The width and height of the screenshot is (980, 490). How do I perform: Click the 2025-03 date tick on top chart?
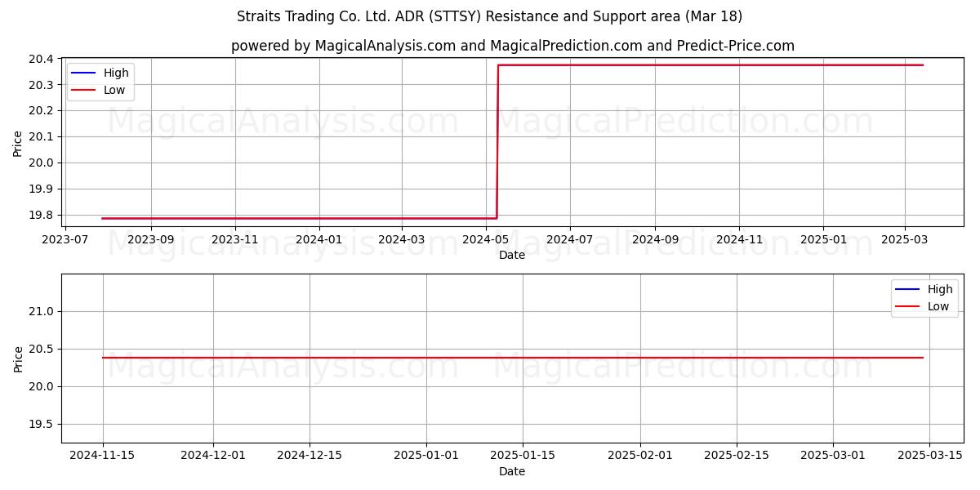point(904,240)
